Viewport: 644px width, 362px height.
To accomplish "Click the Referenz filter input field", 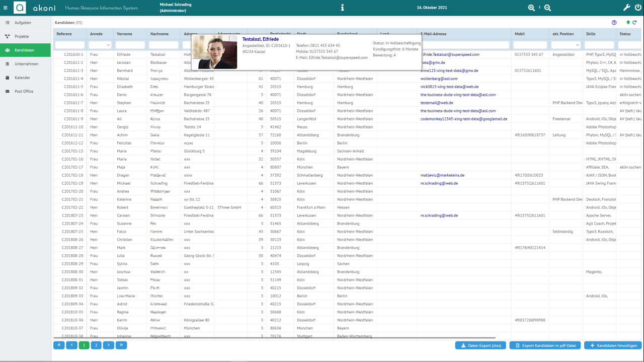I will (69, 45).
